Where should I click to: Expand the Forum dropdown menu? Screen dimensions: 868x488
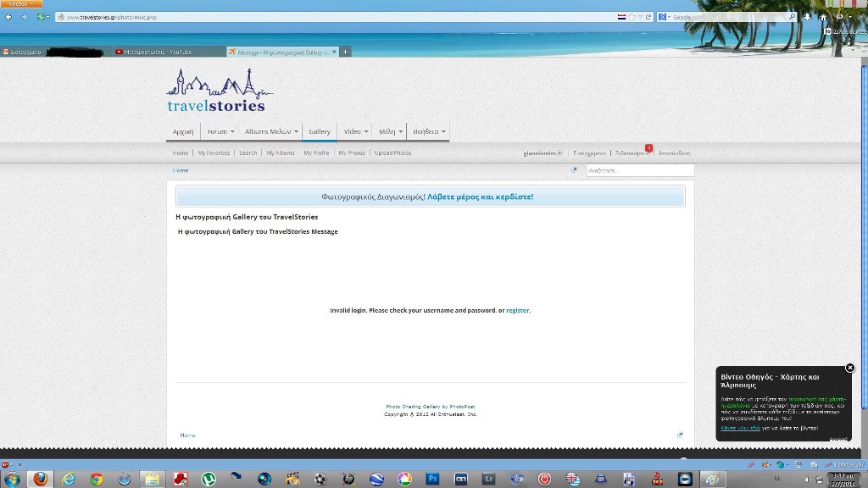point(221,131)
